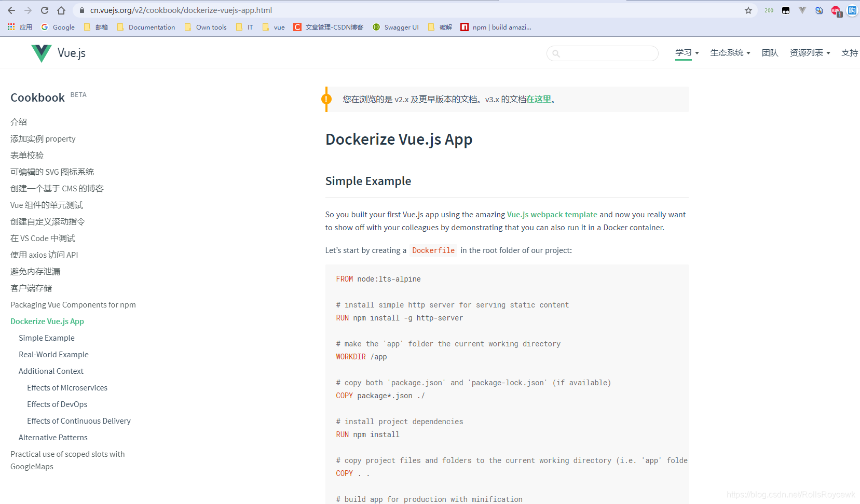The image size is (860, 504).
Task: Open the blue shopping extension icon
Action: click(x=852, y=10)
